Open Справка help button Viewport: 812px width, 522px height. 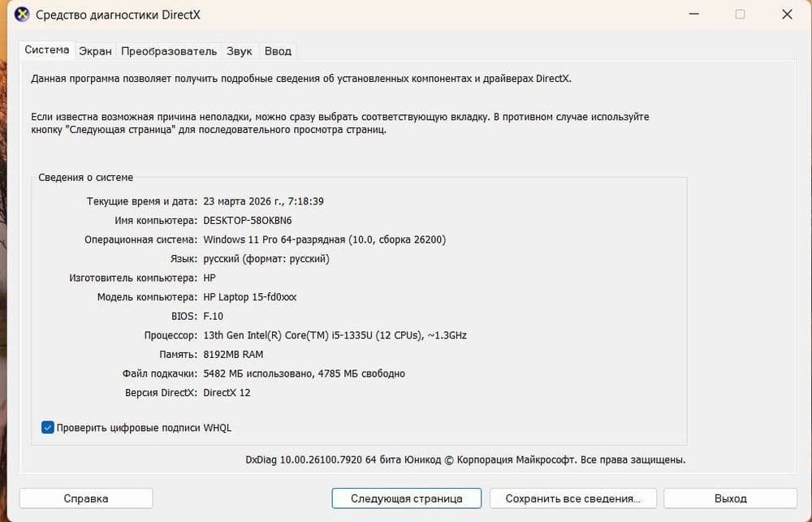point(86,498)
